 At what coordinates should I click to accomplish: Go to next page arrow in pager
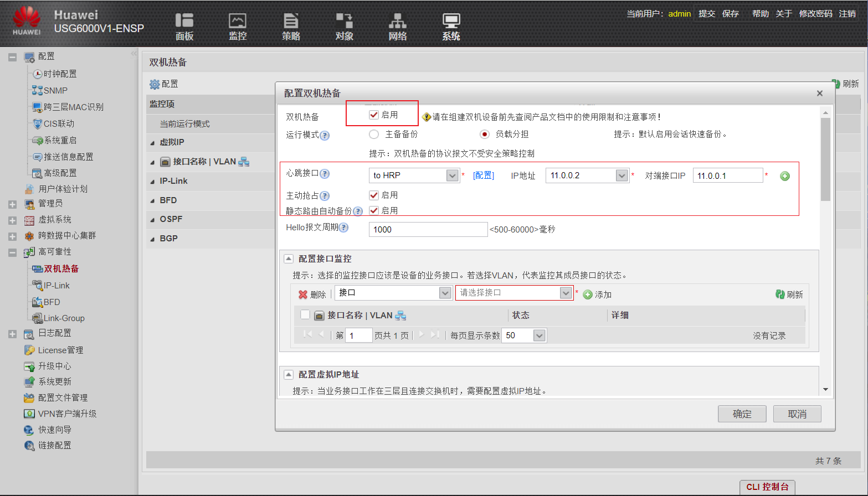421,334
